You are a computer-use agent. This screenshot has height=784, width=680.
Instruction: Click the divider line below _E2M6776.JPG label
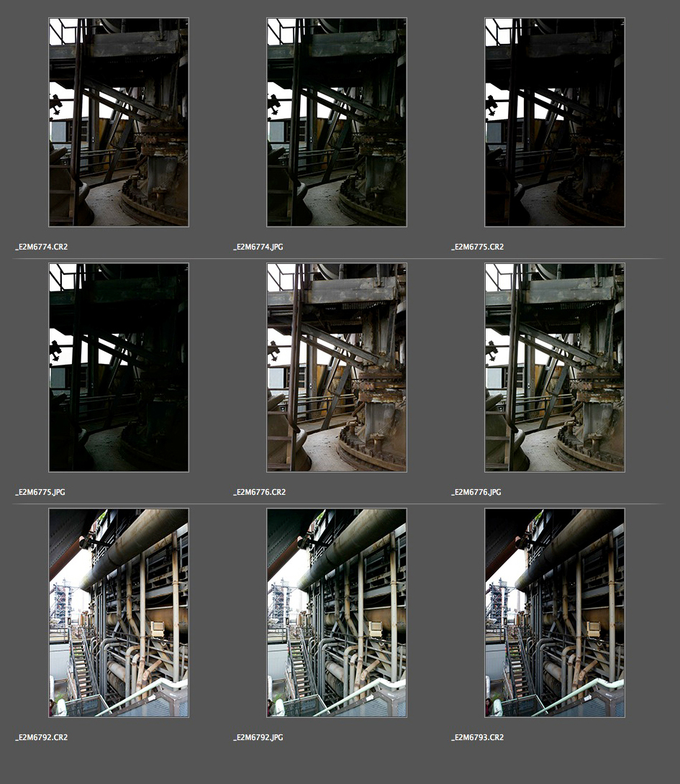555,503
